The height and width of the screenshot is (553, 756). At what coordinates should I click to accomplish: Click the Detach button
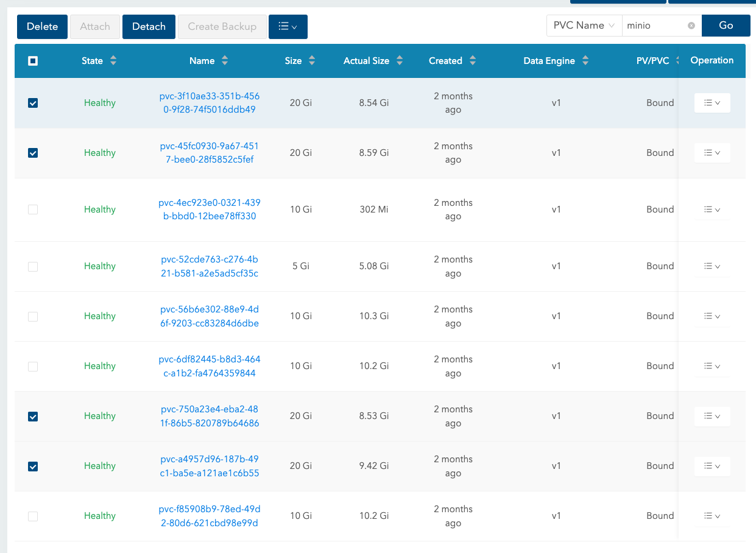(149, 27)
